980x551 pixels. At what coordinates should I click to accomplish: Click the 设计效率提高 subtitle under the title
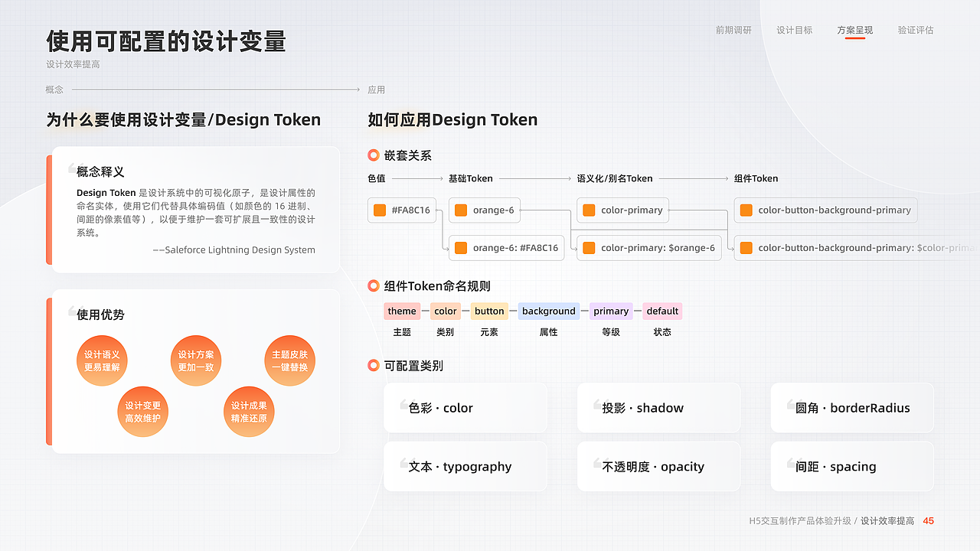point(73,64)
